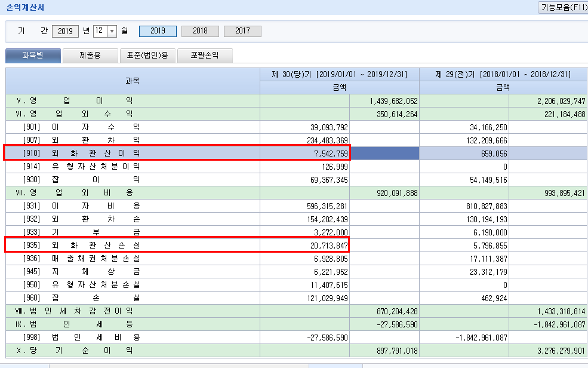This screenshot has width=588, height=368.
Task: Switch to the 표준(법인)용 tab
Action: (148, 56)
